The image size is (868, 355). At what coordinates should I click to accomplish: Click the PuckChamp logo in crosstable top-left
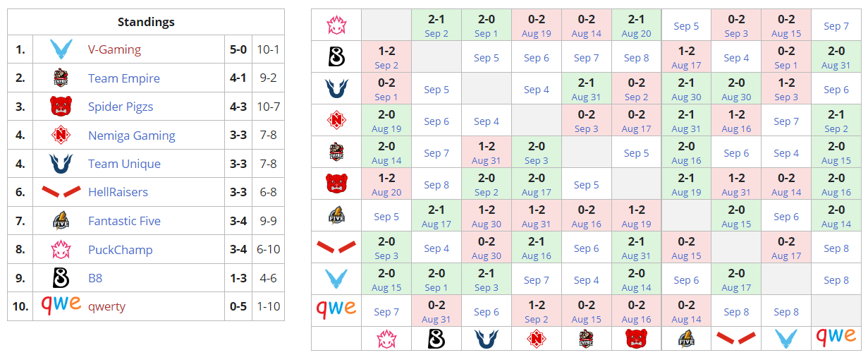[x=336, y=25]
